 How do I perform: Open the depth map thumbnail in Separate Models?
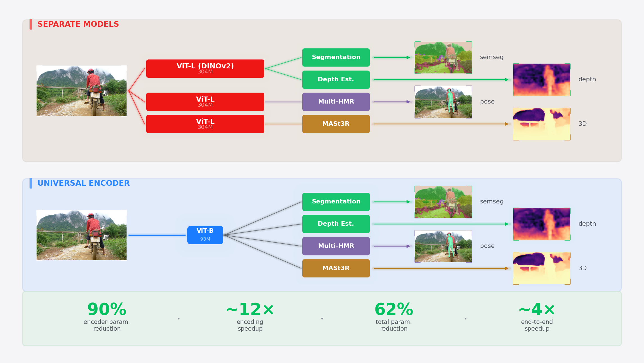[542, 80]
